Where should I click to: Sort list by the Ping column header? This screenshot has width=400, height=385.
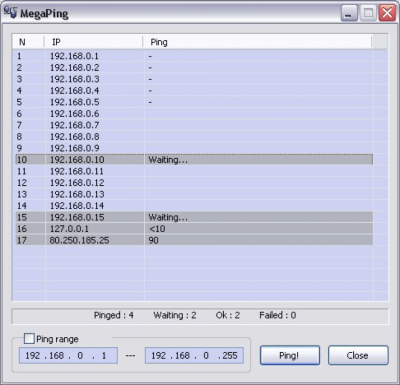coord(257,42)
